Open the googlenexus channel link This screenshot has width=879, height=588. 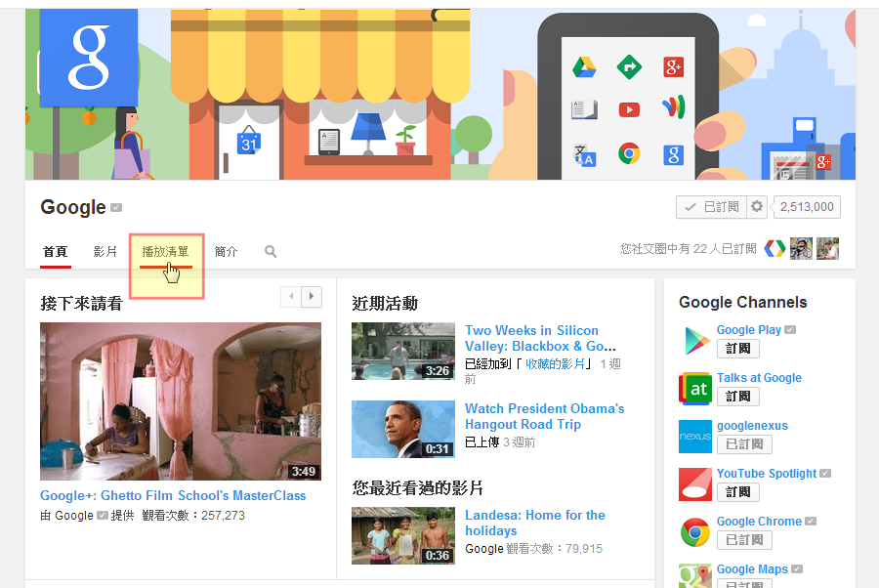point(752,426)
